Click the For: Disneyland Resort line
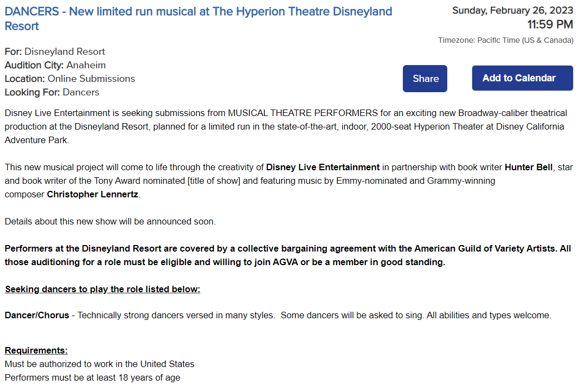Screen dimensions: 585x392 click(x=55, y=52)
